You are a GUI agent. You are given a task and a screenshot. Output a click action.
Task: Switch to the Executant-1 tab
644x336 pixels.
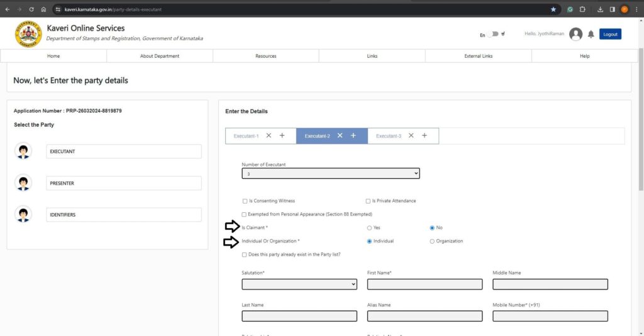(246, 136)
